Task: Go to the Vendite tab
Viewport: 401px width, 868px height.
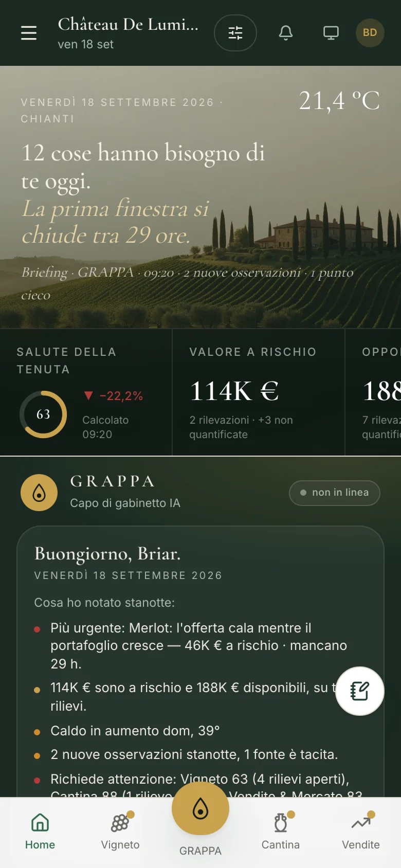Action: click(361, 832)
